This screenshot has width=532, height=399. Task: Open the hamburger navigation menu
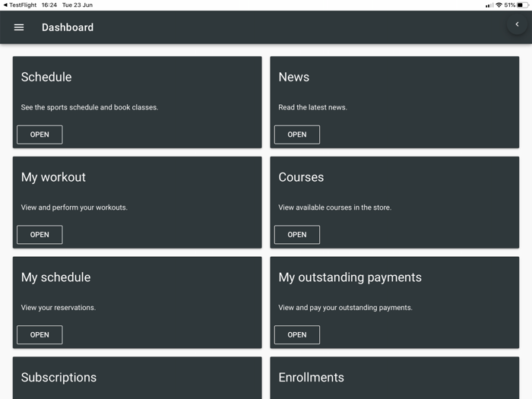click(19, 27)
